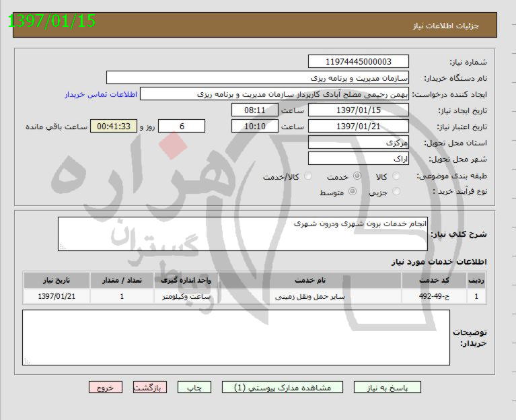Click the delivery province field مرکزی
This screenshot has height=420, width=516.
tap(359, 142)
